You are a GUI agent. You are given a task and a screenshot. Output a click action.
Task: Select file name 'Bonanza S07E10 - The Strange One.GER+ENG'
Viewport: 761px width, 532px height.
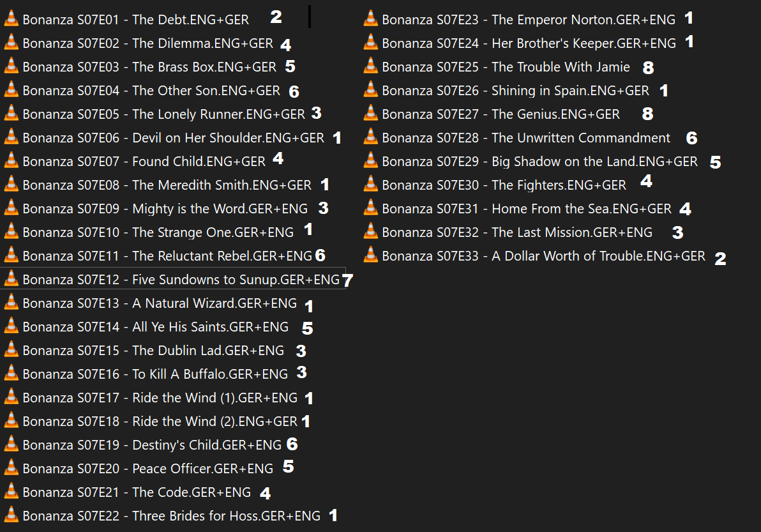tap(158, 232)
